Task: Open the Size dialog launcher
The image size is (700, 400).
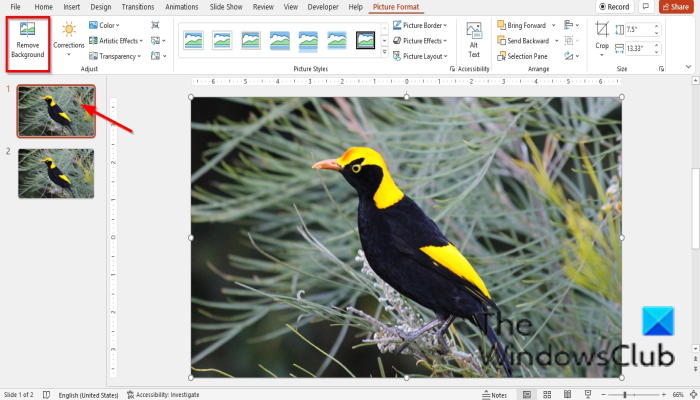Action: tap(661, 69)
